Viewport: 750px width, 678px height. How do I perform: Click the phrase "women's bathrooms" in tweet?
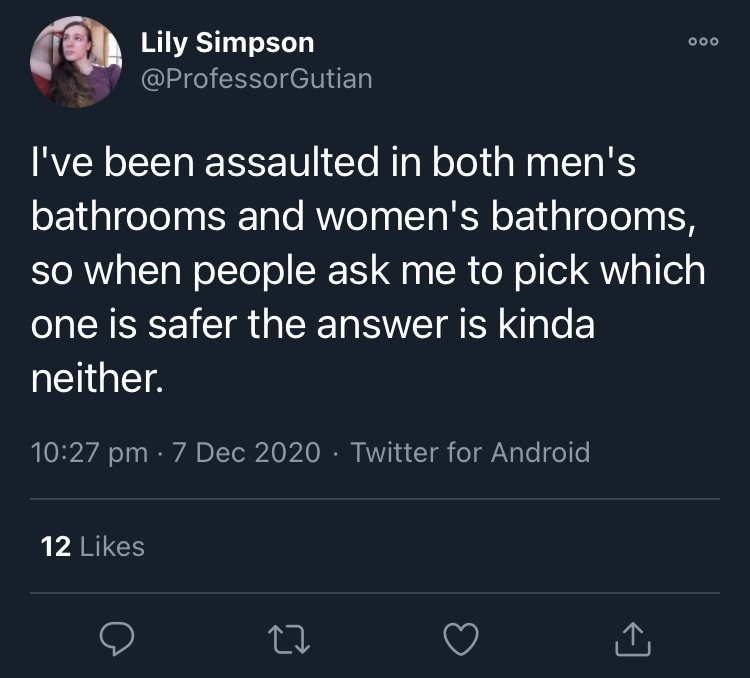(502, 216)
